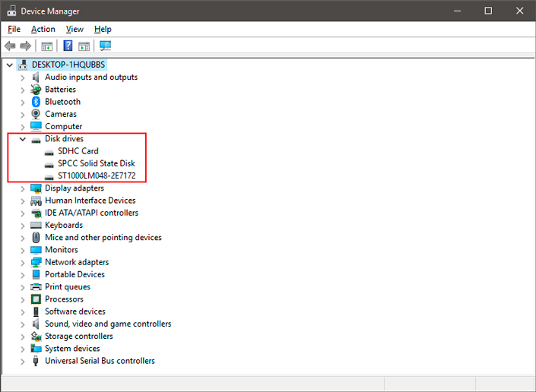Click the Show/Hide Console Tree toolbar icon

(47, 46)
